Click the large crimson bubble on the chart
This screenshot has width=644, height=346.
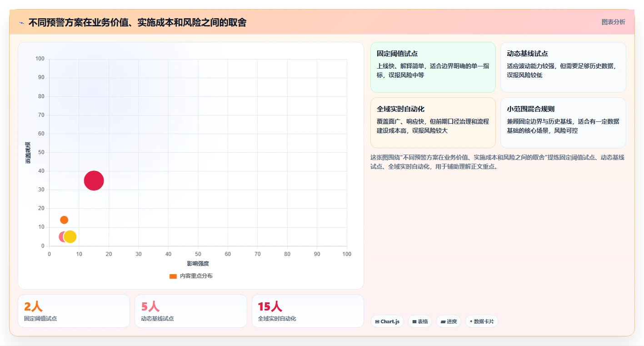coord(94,181)
